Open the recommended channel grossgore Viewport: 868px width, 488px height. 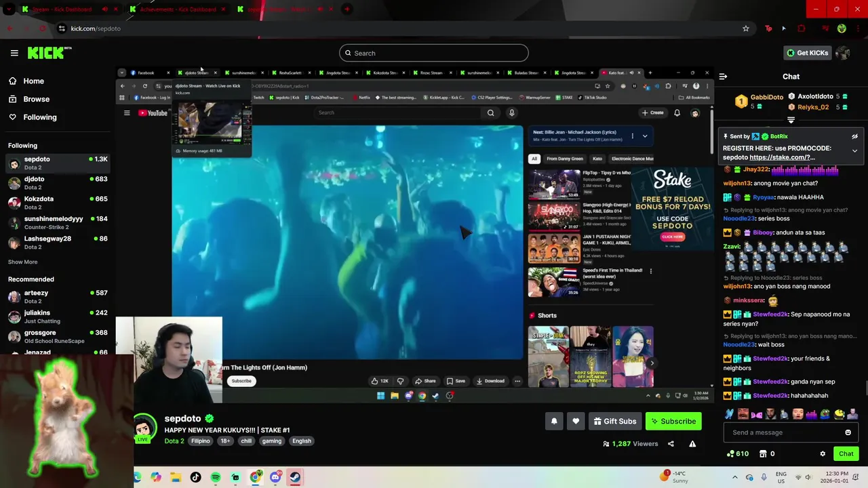58,336
